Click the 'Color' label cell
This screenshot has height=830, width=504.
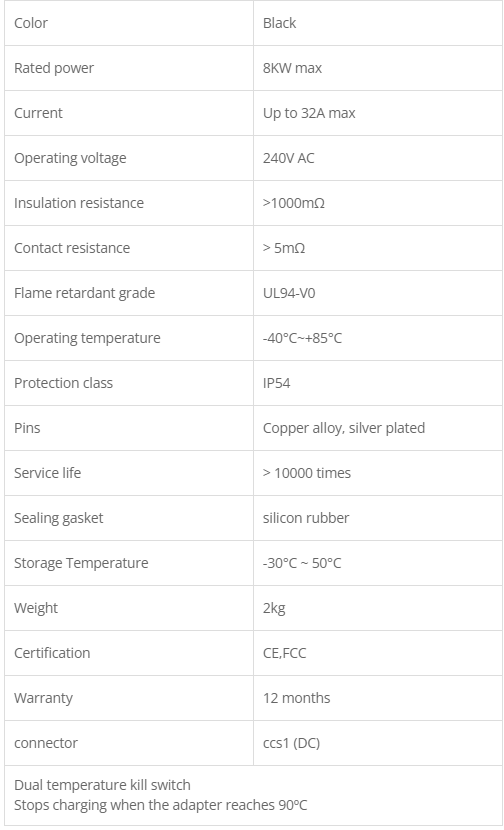pos(129,23)
